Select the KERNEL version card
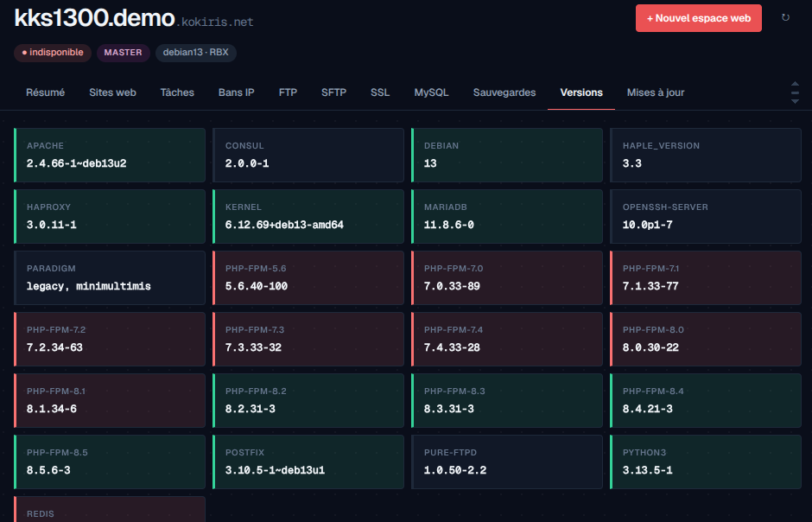This screenshot has height=522, width=812. [x=308, y=216]
